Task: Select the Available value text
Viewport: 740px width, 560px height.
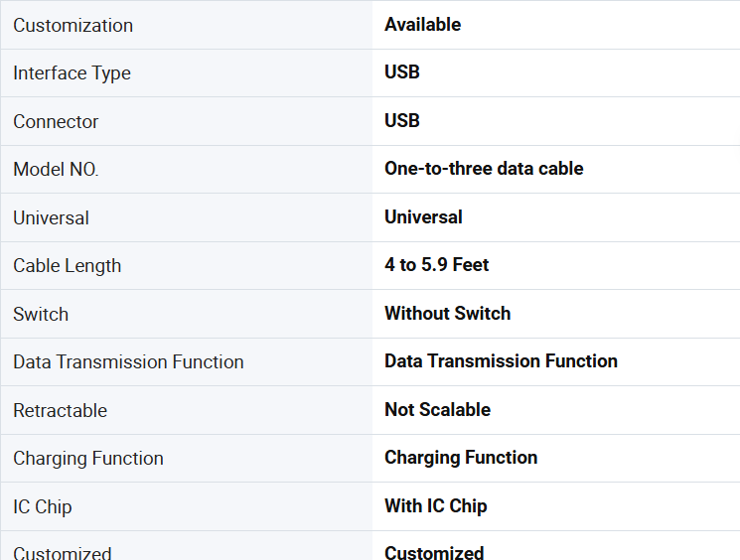Action: [x=422, y=25]
